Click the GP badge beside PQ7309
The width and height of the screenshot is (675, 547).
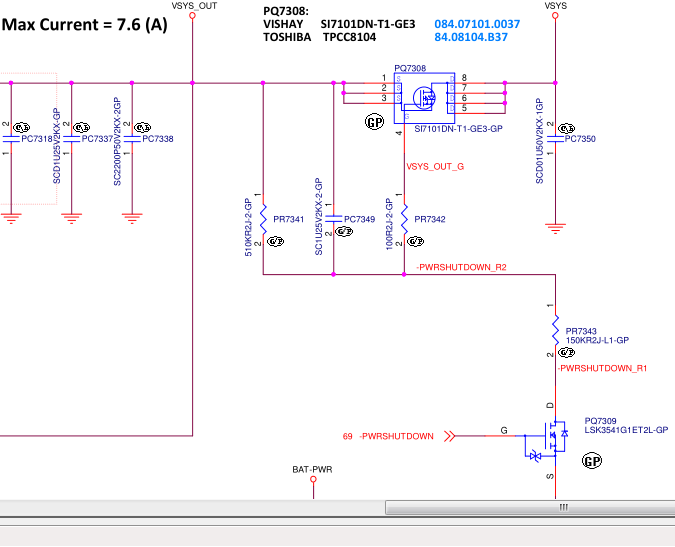tap(593, 462)
